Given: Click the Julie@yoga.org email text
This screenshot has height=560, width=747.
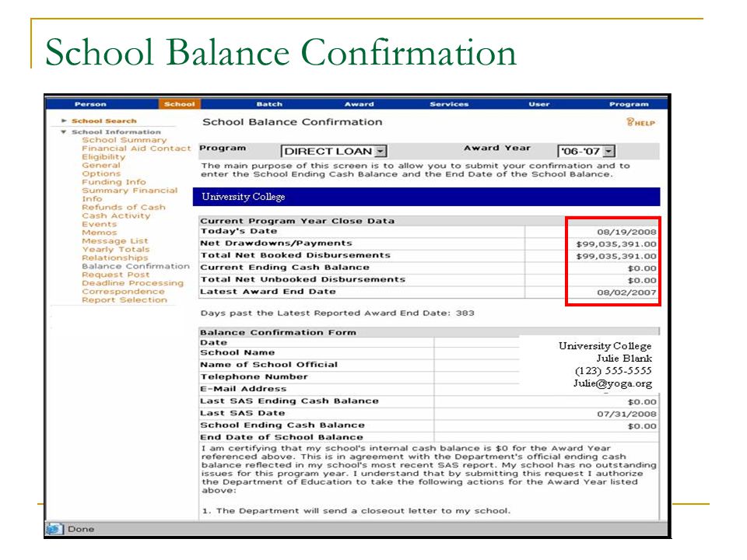Looking at the screenshot, I should (x=612, y=383).
